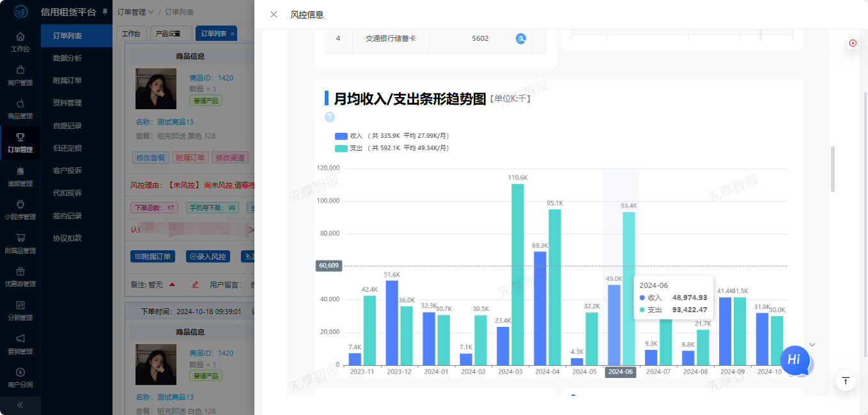Image resolution: width=868 pixels, height=415 pixels.
Task: Switch to the 工作台 tab
Action: [132, 34]
